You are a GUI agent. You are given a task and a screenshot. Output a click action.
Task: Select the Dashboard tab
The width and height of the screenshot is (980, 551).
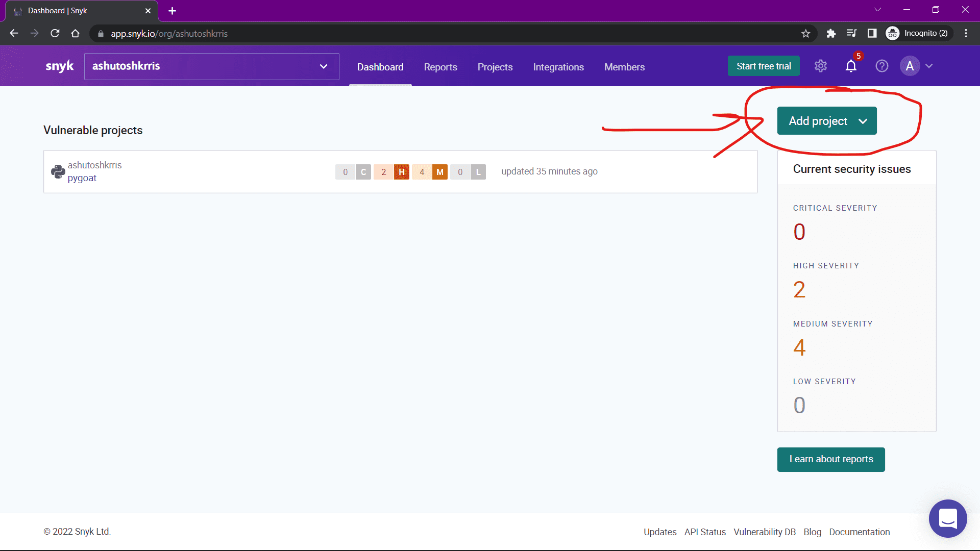pos(380,67)
